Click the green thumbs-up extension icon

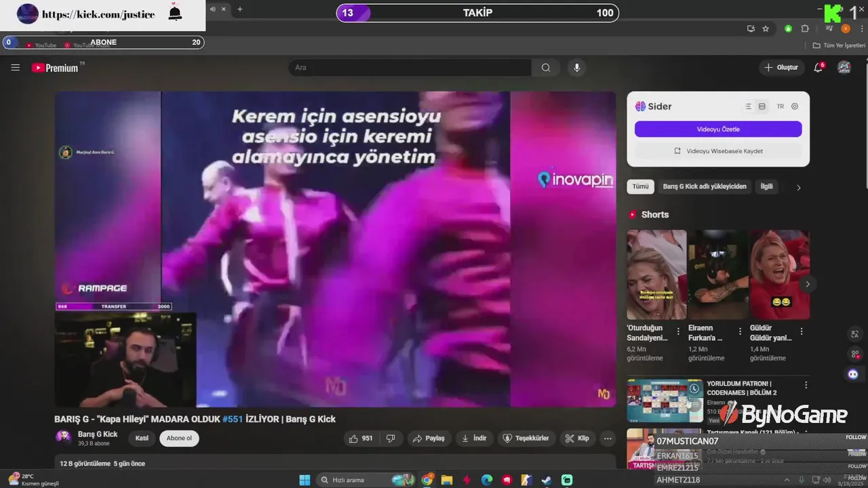(x=788, y=28)
